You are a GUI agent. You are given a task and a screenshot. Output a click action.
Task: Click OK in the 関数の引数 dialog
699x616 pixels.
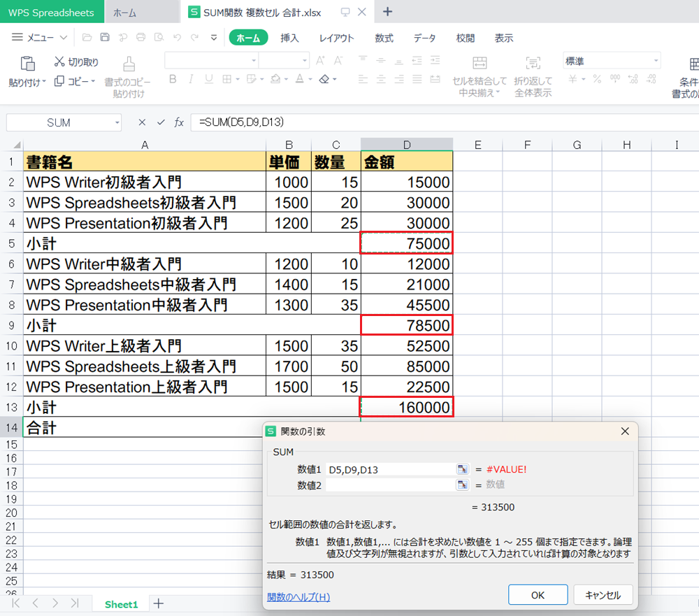(538, 594)
